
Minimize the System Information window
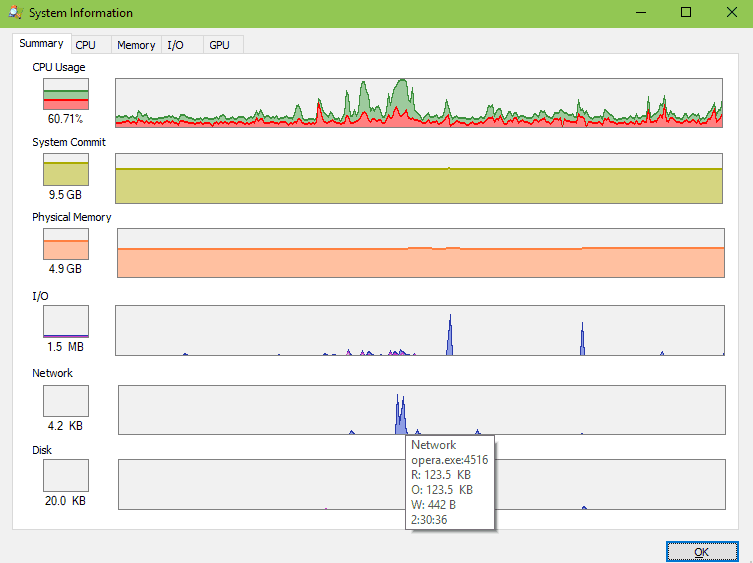[x=641, y=12]
